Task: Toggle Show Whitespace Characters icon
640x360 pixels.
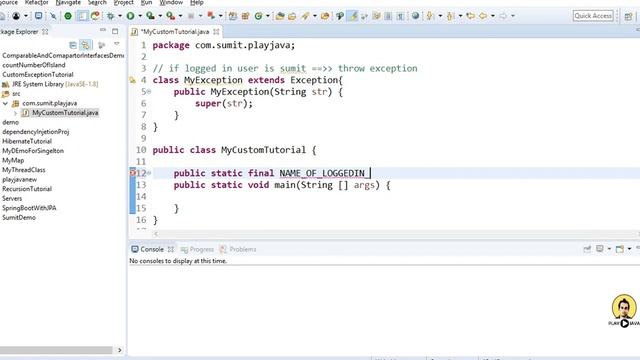Action: (400, 16)
